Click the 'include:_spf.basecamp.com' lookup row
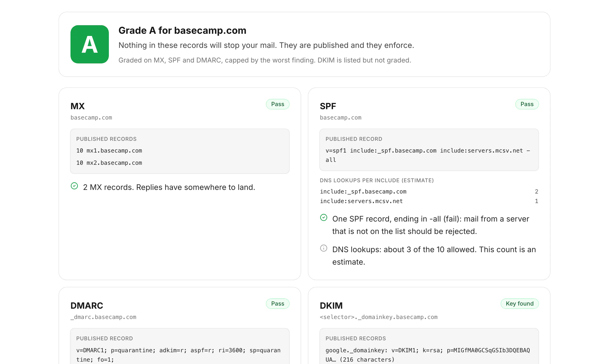This screenshot has width=609, height=364. [x=429, y=192]
